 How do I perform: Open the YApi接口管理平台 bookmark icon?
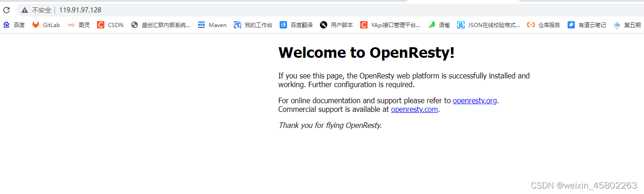[x=364, y=25]
